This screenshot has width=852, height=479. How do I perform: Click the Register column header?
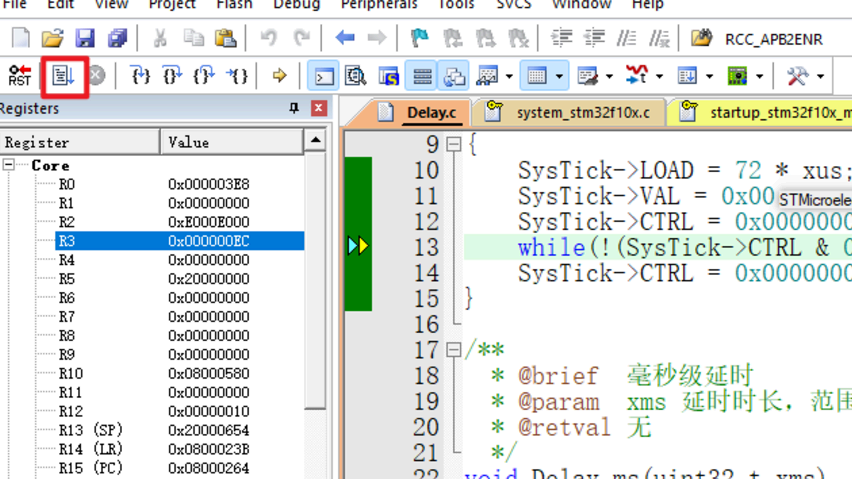80,142
